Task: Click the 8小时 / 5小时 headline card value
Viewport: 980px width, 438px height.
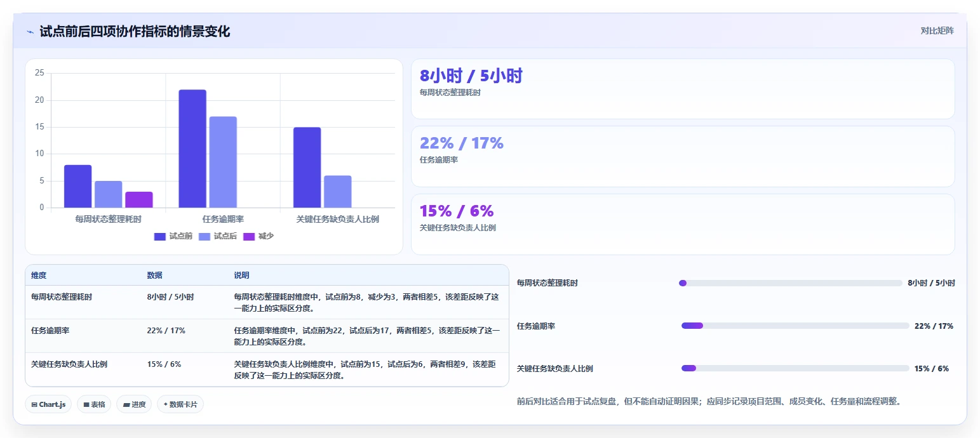Action: (x=471, y=76)
